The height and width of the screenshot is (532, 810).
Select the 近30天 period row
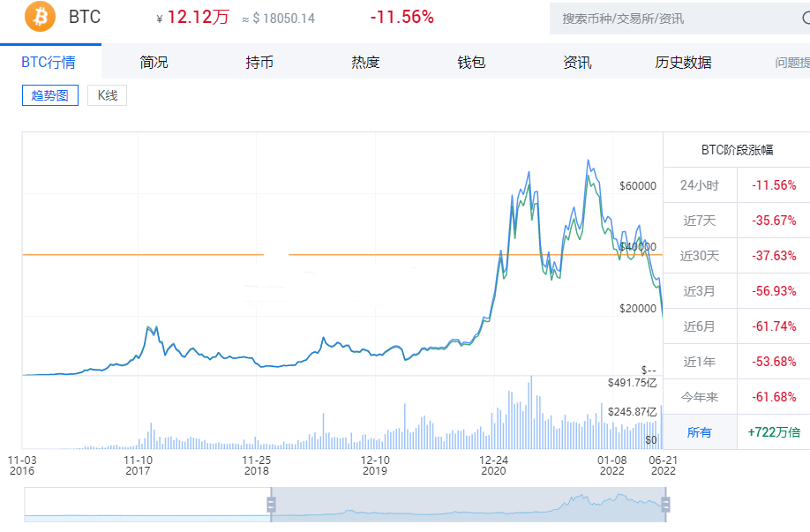click(736, 256)
